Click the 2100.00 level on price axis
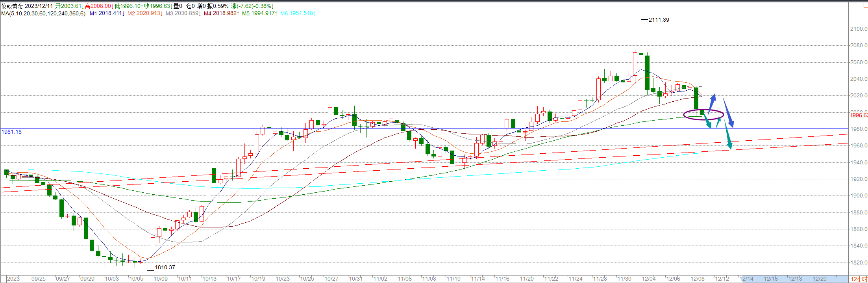Image resolution: width=868 pixels, height=283 pixels. pyautogui.click(x=858, y=29)
